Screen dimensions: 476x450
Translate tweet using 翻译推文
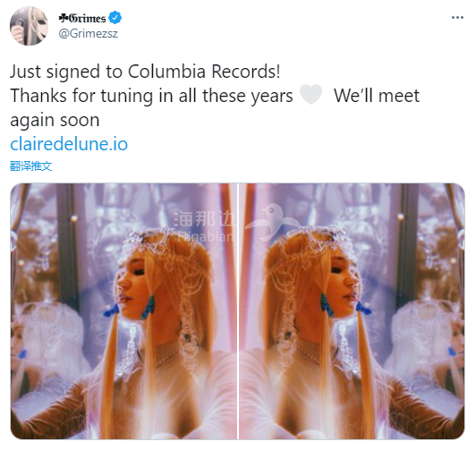click(x=31, y=166)
